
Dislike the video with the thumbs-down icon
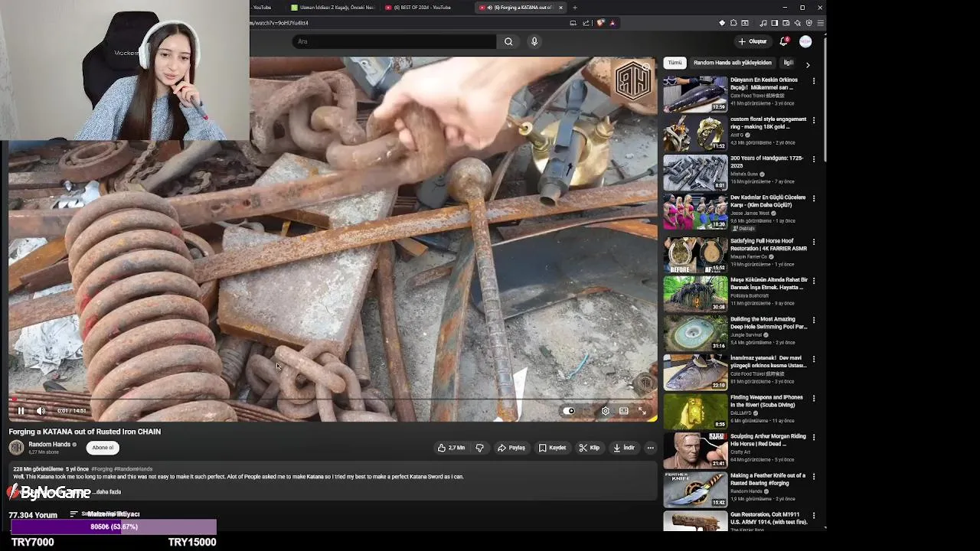pyautogui.click(x=480, y=448)
